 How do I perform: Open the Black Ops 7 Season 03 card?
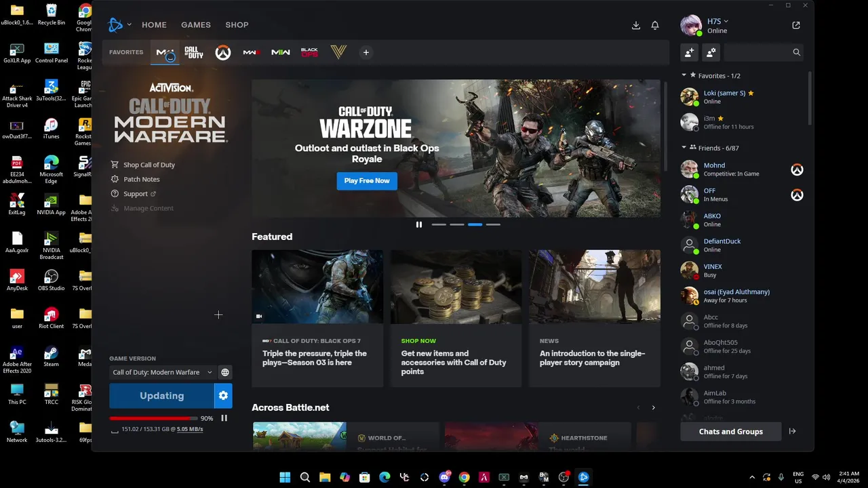point(317,319)
